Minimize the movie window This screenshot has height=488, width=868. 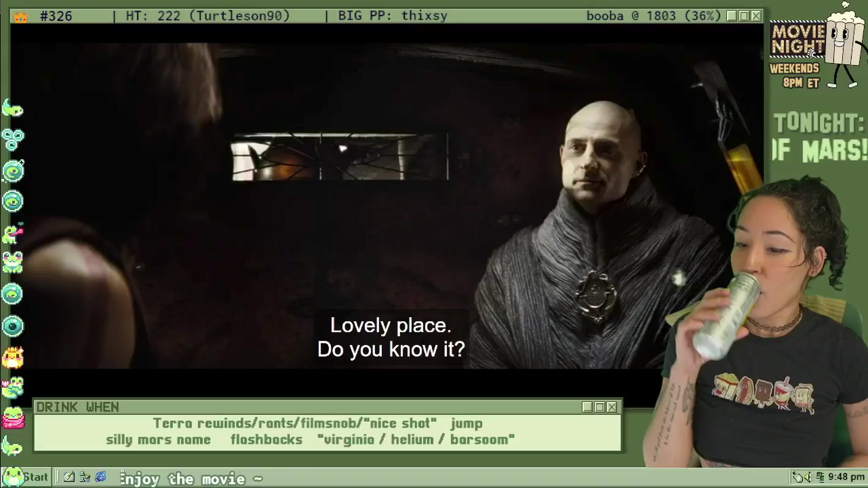(x=732, y=16)
